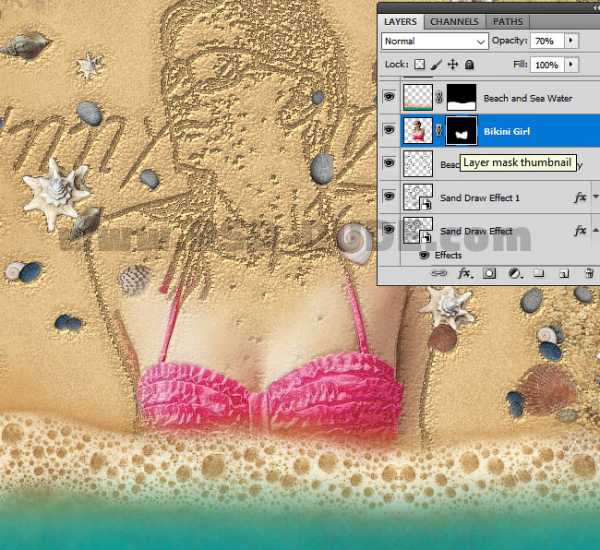
Task: Click the link layers icon
Action: point(438,273)
